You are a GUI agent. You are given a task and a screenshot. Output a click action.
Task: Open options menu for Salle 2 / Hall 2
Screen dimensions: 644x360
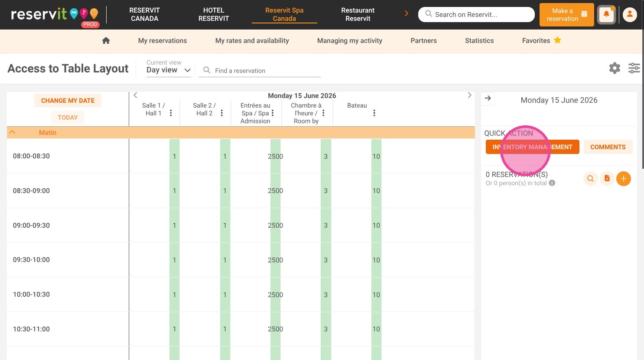(221, 113)
